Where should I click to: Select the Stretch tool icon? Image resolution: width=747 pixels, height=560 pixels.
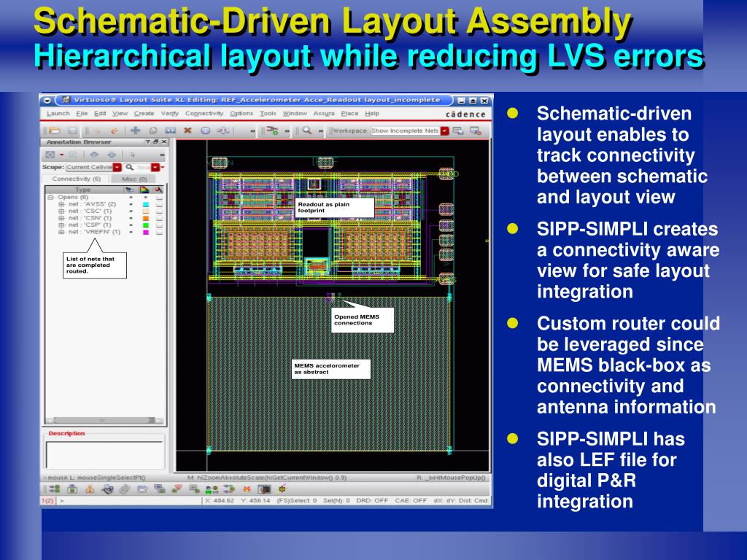pos(170,130)
